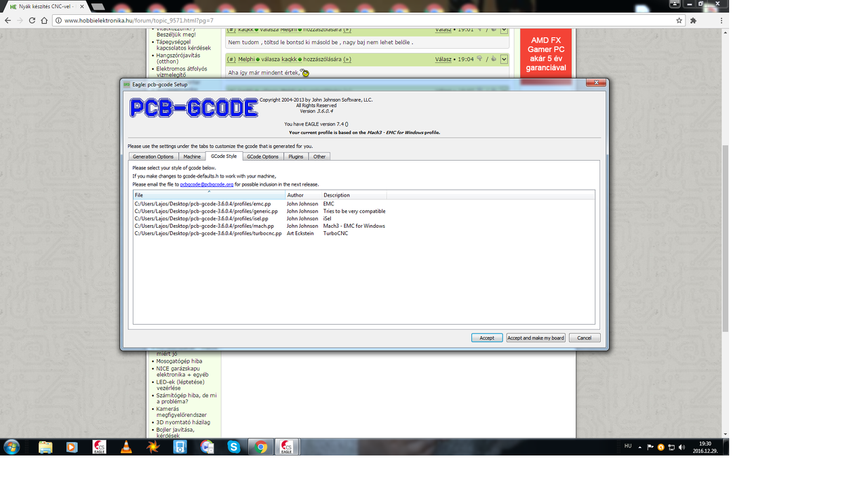This screenshot has height=488, width=868.
Task: Select the generic.pp profile row
Action: 364,211
